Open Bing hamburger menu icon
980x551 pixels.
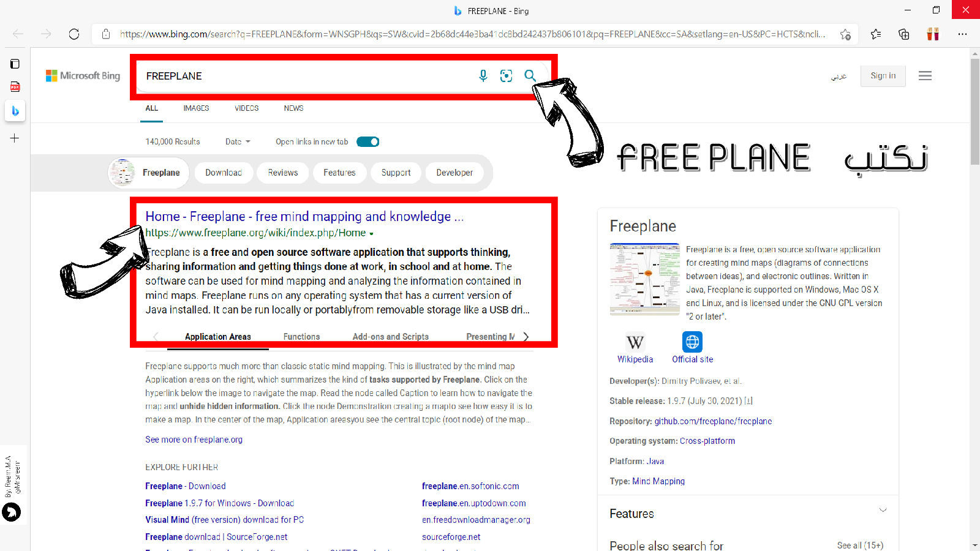[x=925, y=76]
